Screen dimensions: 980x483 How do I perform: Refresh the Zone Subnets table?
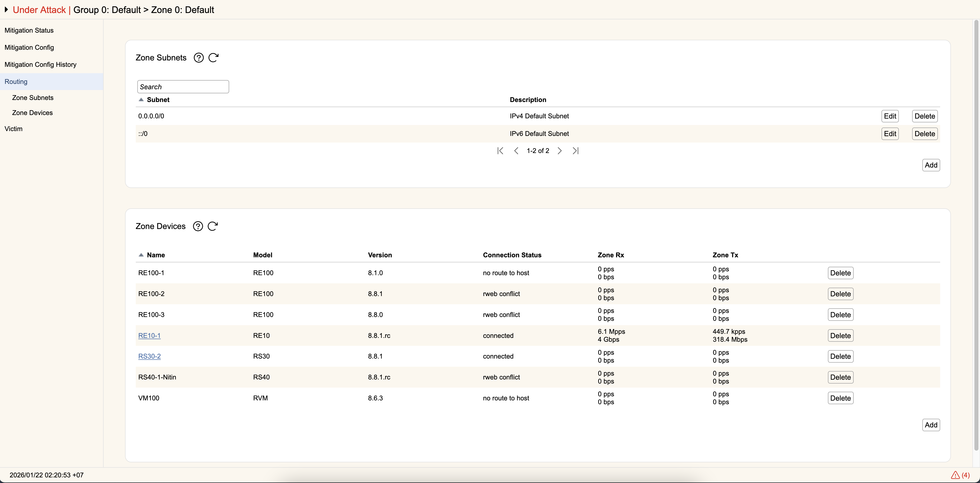point(213,58)
